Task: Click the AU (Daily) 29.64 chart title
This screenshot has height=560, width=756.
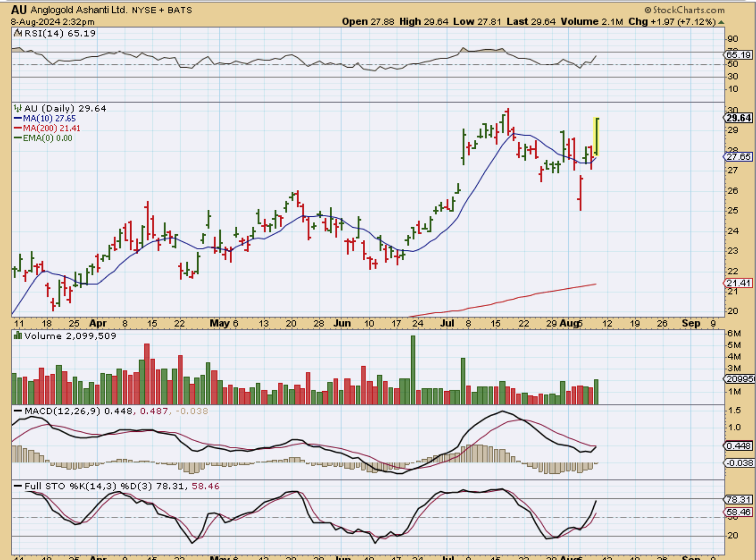Action: click(65, 108)
